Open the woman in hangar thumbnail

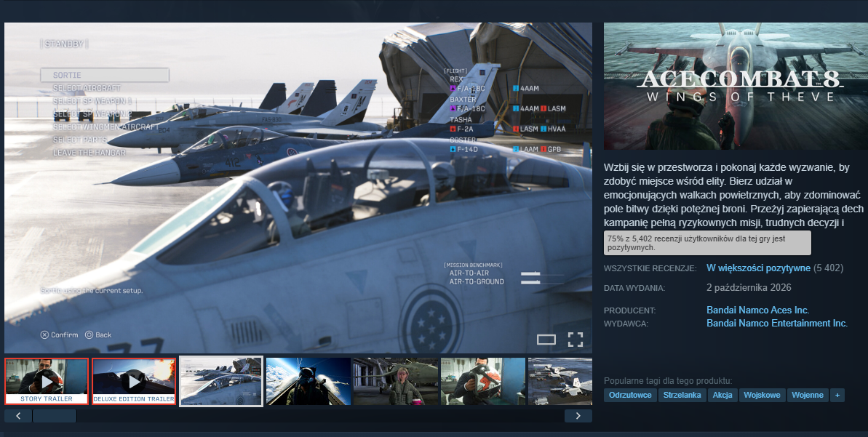tap(396, 381)
